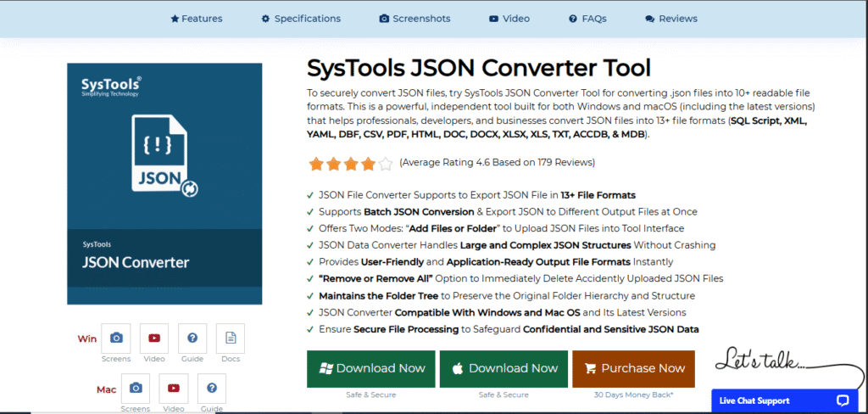868x414 pixels.
Task: Open the Screenshots tab
Action: pyautogui.click(x=415, y=19)
